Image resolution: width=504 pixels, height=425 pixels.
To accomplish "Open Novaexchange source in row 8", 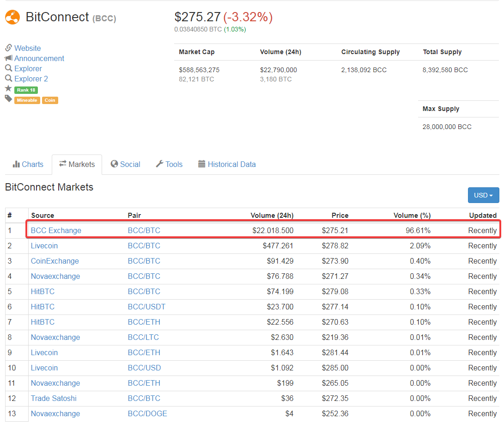I will pos(55,338).
